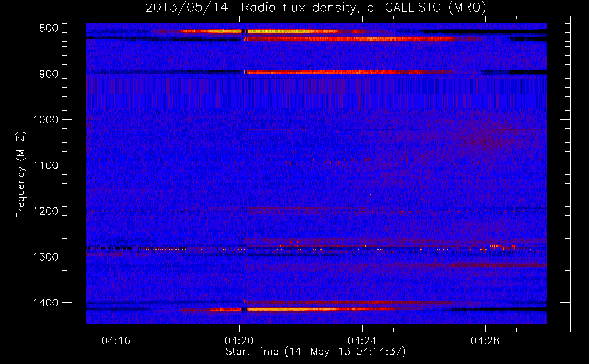Click the plot title '2013/05/14 Radio flux density'
This screenshot has height=364, width=589.
click(x=315, y=7)
